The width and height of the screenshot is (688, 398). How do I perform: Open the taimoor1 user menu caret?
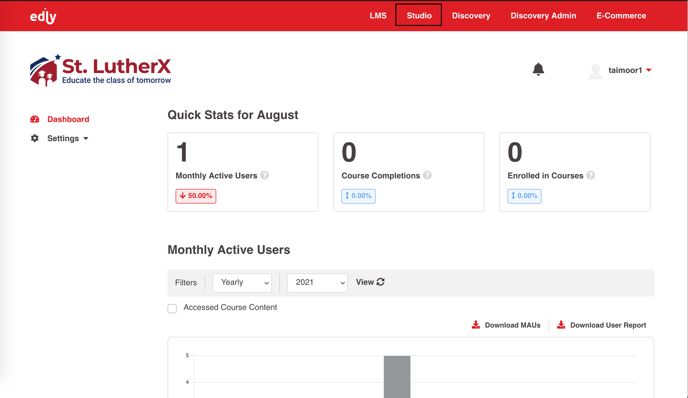pyautogui.click(x=649, y=70)
